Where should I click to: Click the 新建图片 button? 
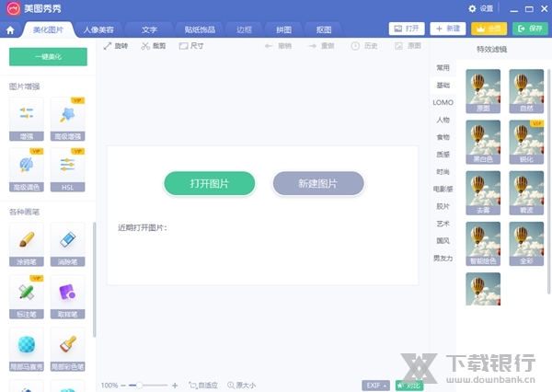coord(318,183)
